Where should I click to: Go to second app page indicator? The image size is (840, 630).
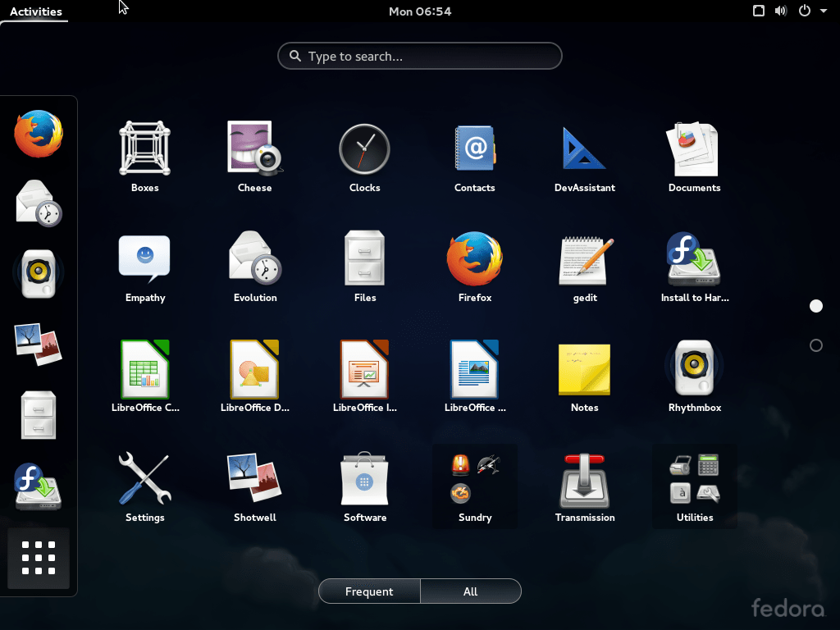(816, 345)
